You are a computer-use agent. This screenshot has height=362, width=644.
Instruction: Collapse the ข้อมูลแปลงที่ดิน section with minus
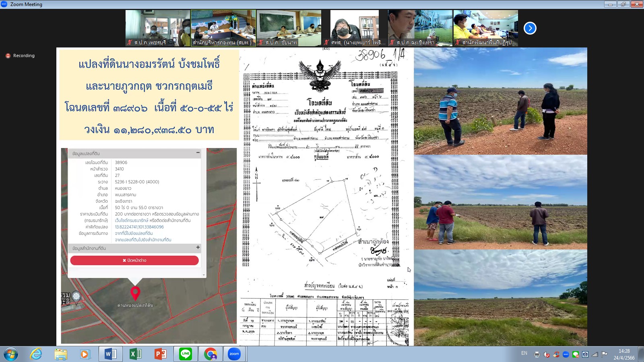pyautogui.click(x=198, y=153)
